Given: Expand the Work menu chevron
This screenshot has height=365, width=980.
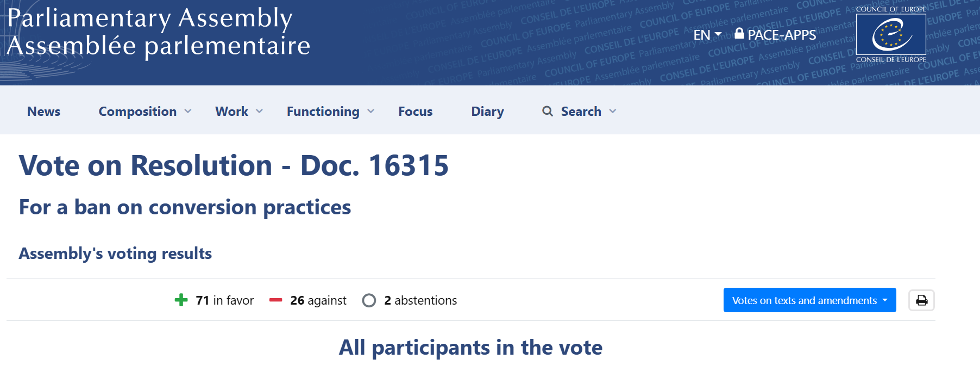Looking at the screenshot, I should click(259, 112).
